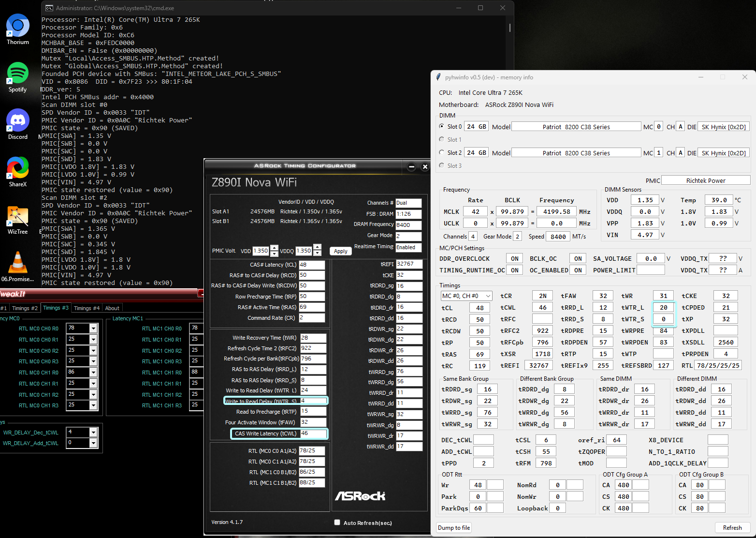Open the MC #0, CH #0 combo box

pyautogui.click(x=466, y=296)
